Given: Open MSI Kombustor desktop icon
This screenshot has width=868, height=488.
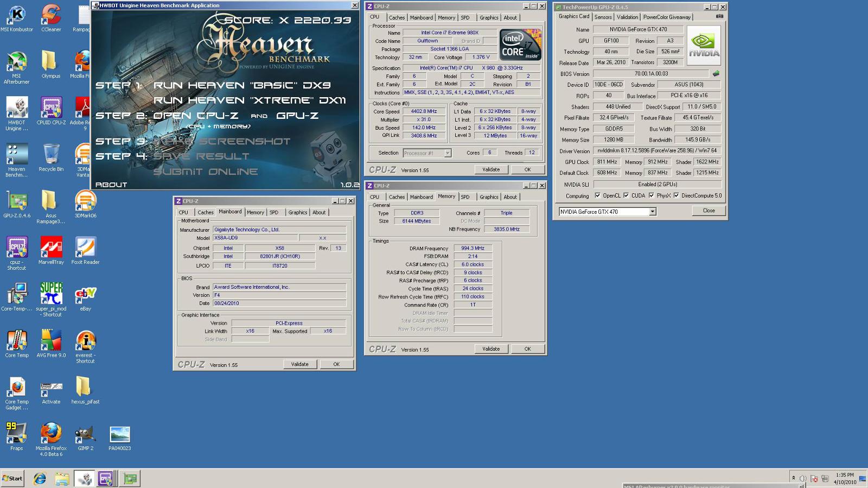Looking at the screenshot, I should pyautogui.click(x=17, y=18).
